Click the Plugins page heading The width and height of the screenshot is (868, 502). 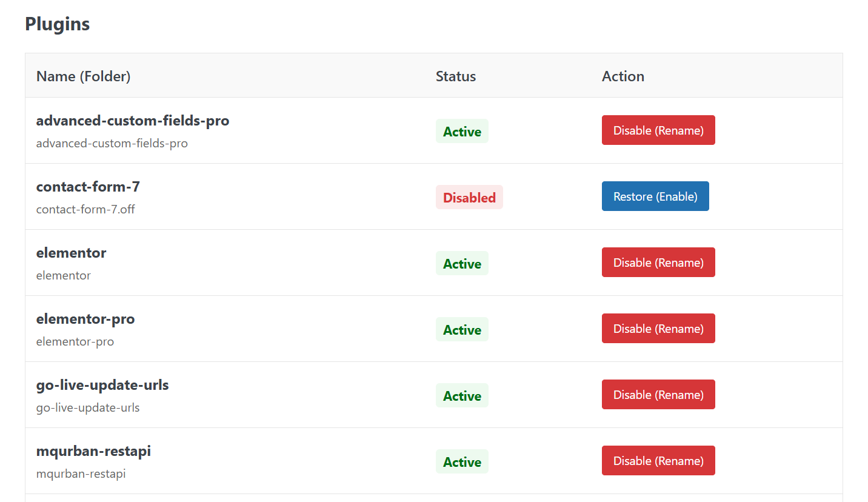point(57,24)
